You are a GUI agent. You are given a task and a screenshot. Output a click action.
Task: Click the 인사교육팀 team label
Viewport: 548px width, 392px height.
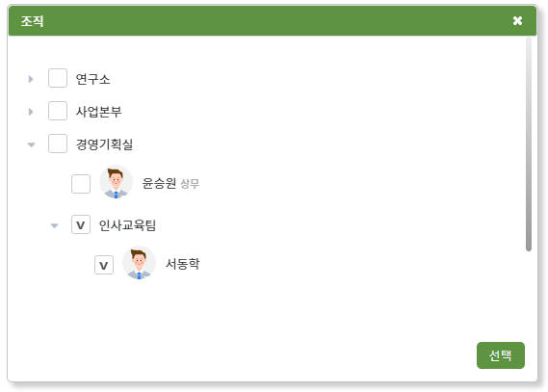coord(127,225)
